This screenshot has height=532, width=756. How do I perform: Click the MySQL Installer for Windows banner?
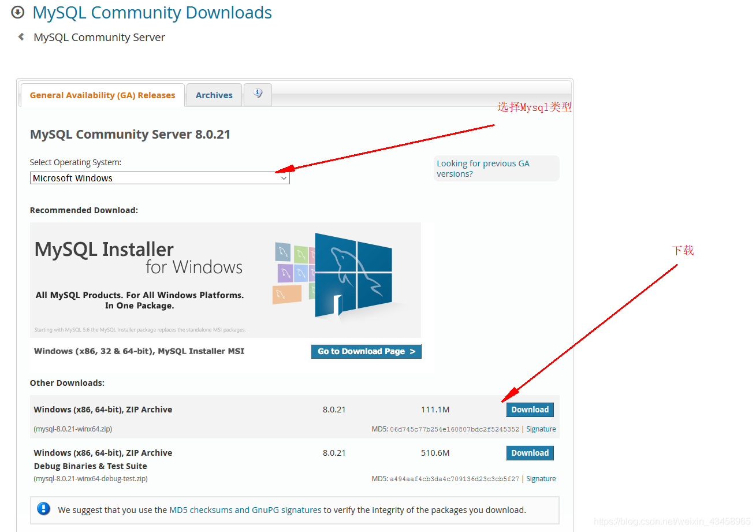[x=225, y=280]
